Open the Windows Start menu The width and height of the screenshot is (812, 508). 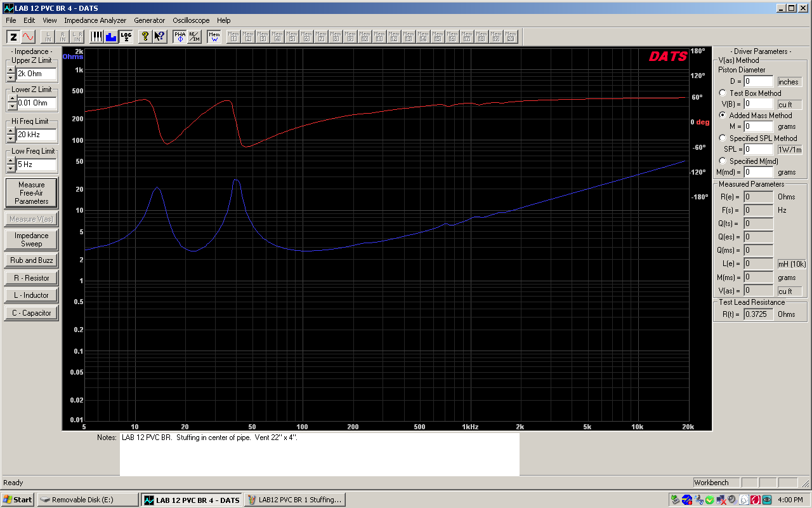(x=18, y=500)
